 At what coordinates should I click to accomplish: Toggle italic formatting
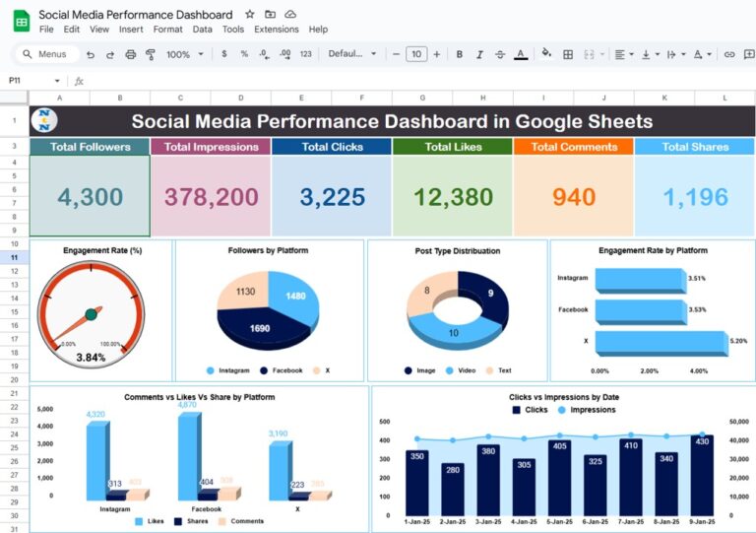[479, 54]
